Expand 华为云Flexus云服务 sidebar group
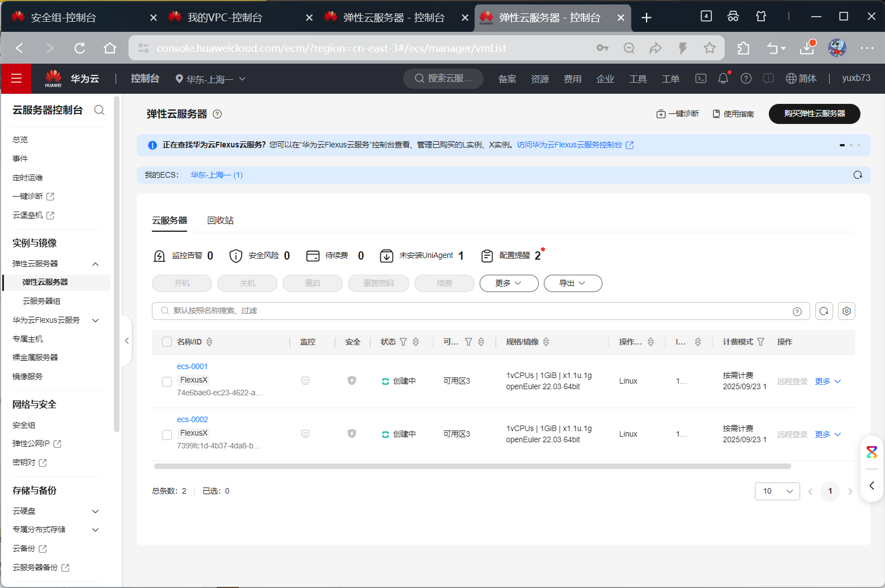Image resolution: width=885 pixels, height=588 pixels. pos(95,321)
